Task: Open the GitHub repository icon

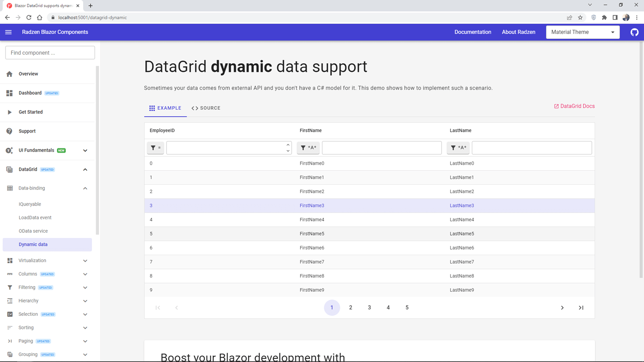Action: click(634, 32)
